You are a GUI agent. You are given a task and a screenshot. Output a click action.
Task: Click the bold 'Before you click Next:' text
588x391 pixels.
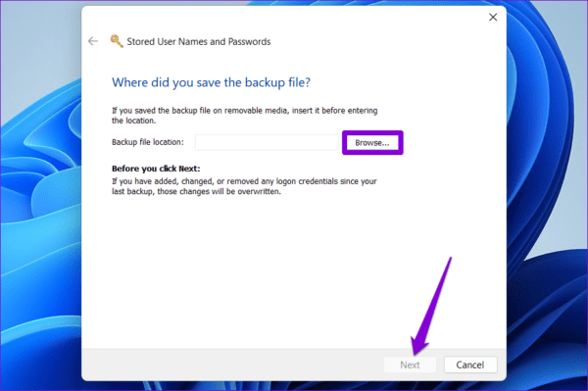156,169
